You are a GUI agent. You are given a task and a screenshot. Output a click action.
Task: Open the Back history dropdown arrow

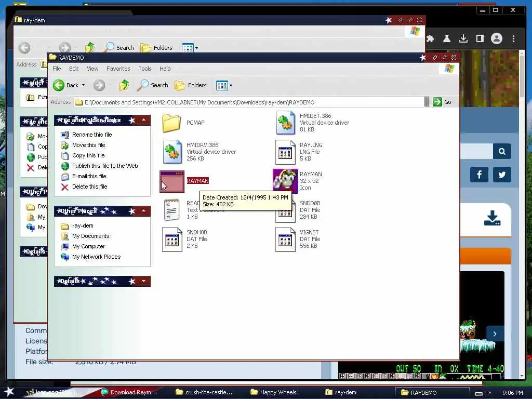click(x=84, y=85)
